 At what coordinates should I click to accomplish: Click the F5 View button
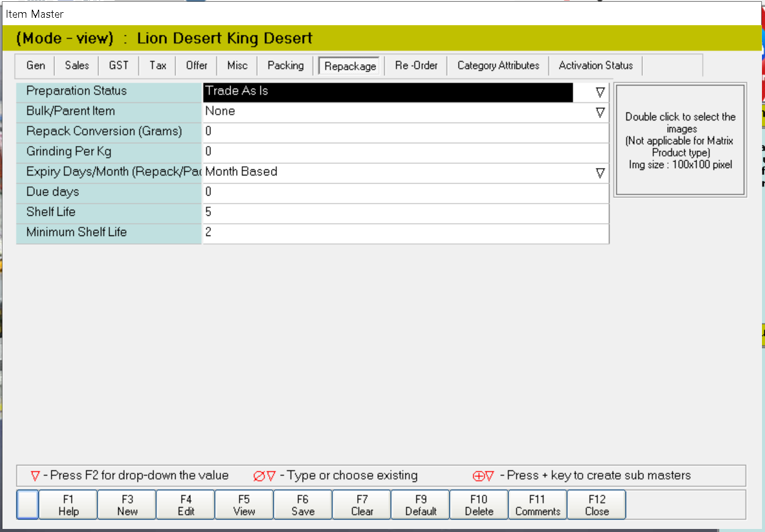[x=244, y=505]
